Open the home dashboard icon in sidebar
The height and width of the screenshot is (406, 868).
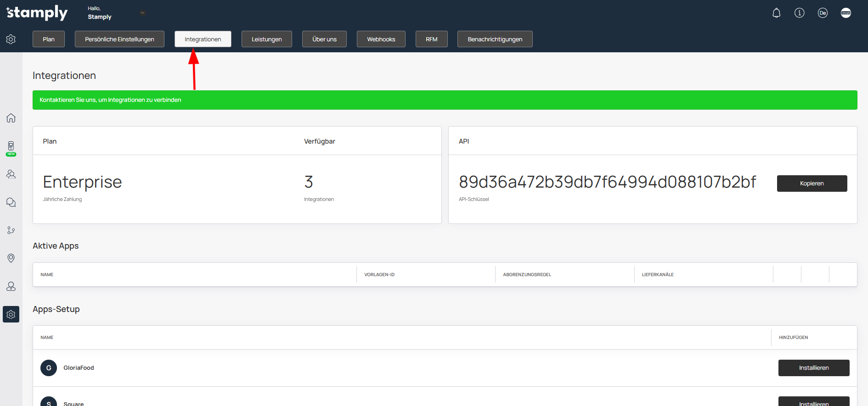pos(11,118)
